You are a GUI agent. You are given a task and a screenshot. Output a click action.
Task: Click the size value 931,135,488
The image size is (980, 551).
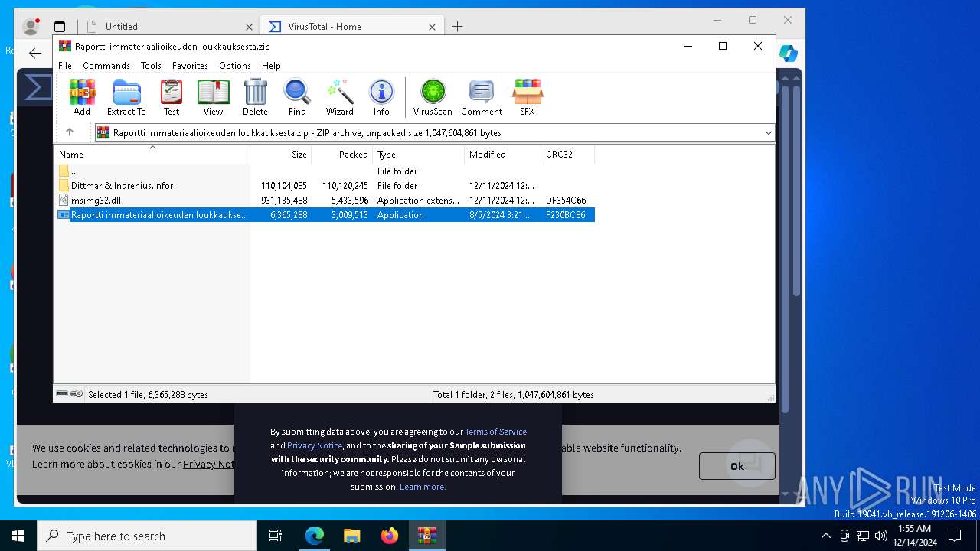point(284,201)
